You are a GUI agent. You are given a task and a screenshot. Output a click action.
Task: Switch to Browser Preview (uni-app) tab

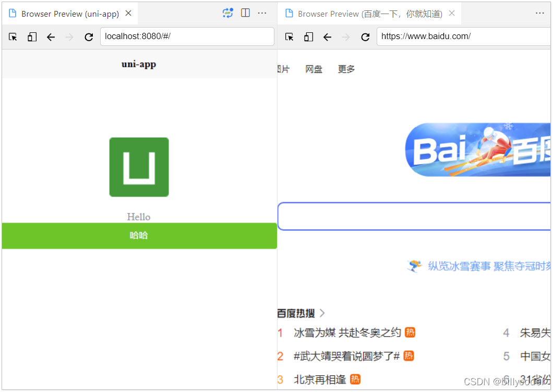pyautogui.click(x=69, y=14)
